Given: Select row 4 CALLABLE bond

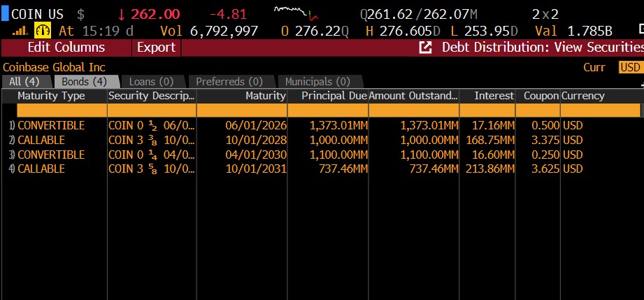Looking at the screenshot, I should (41, 169).
